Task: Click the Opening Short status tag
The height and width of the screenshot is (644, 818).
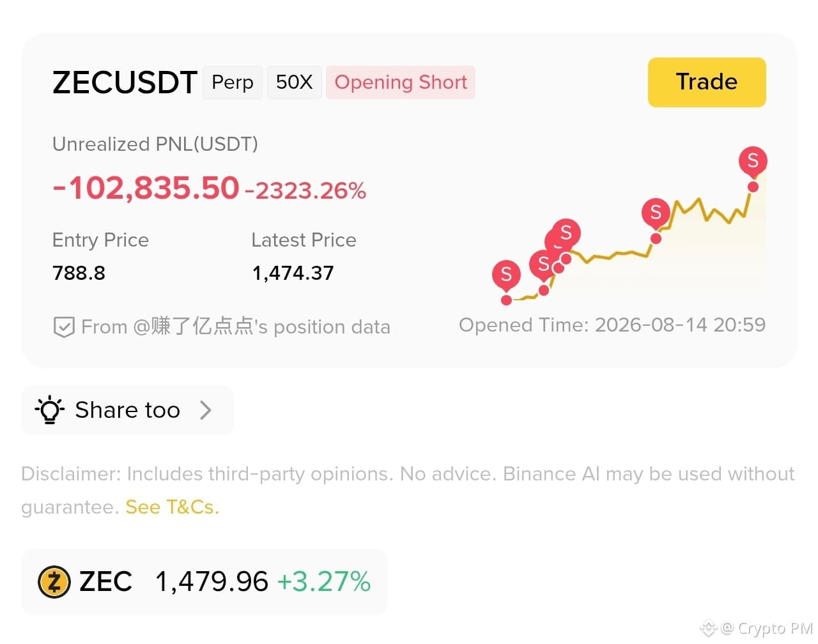Action: coord(401,82)
